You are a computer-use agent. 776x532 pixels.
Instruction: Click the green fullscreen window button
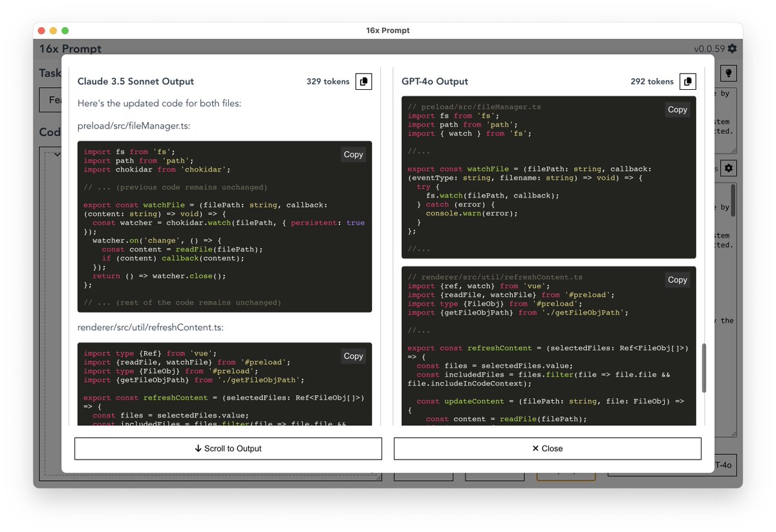65,30
